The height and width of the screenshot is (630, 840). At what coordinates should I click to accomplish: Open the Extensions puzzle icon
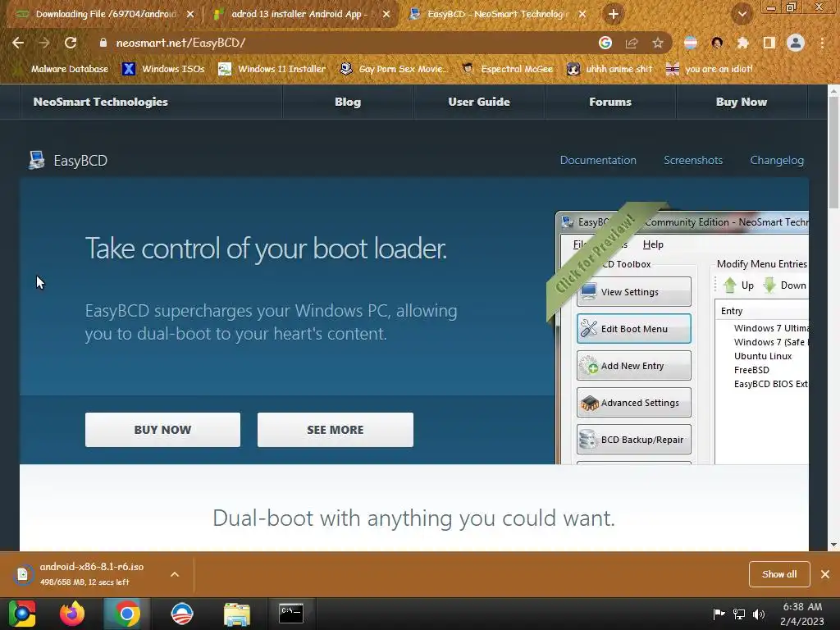742,43
